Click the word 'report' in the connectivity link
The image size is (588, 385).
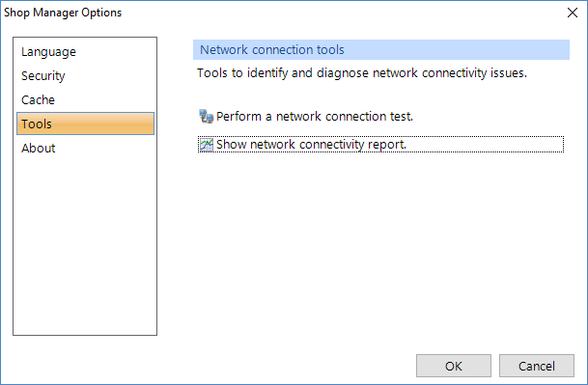[386, 145]
